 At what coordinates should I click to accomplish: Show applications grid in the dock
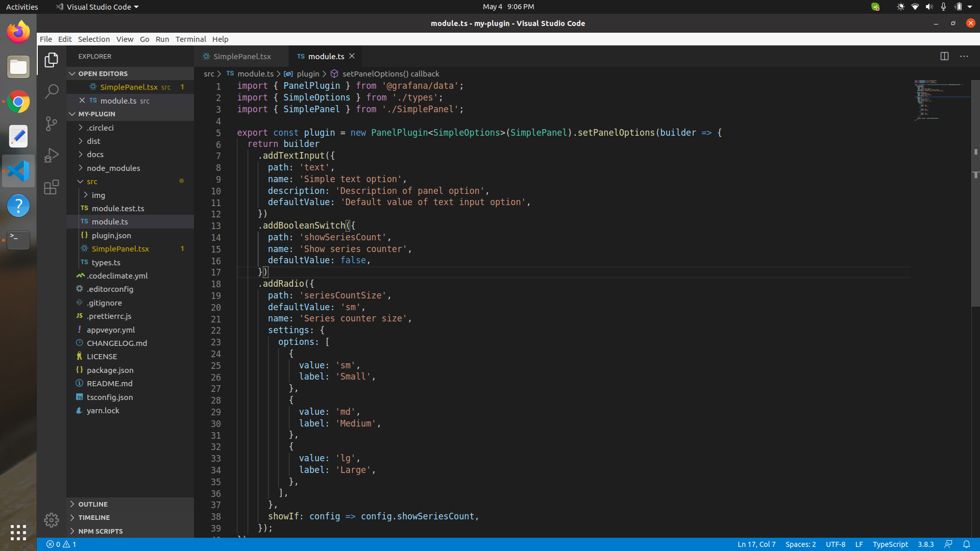click(18, 532)
